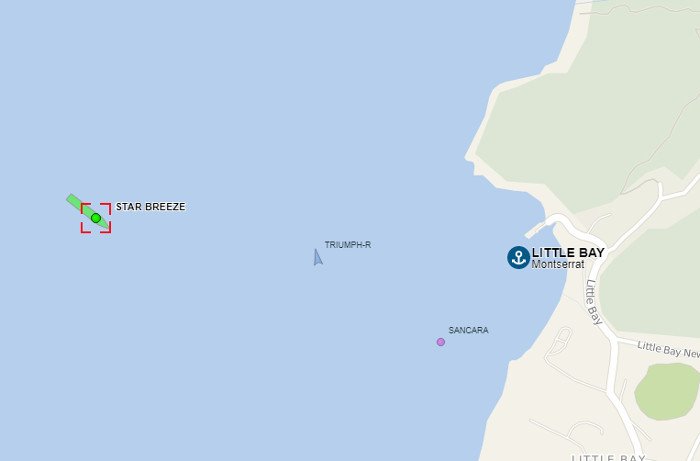The width and height of the screenshot is (700, 461).
Task: Click the SANCARA vessel name label
Action: pos(468,330)
